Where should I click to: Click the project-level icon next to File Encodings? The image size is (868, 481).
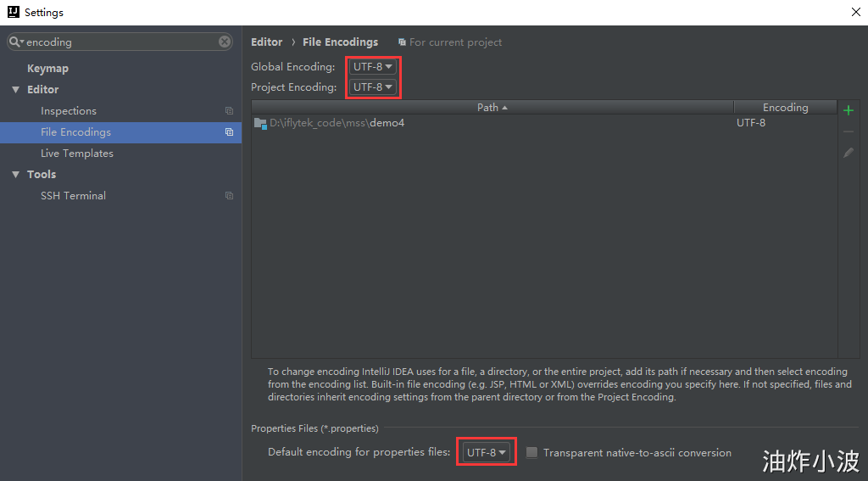[x=229, y=131]
